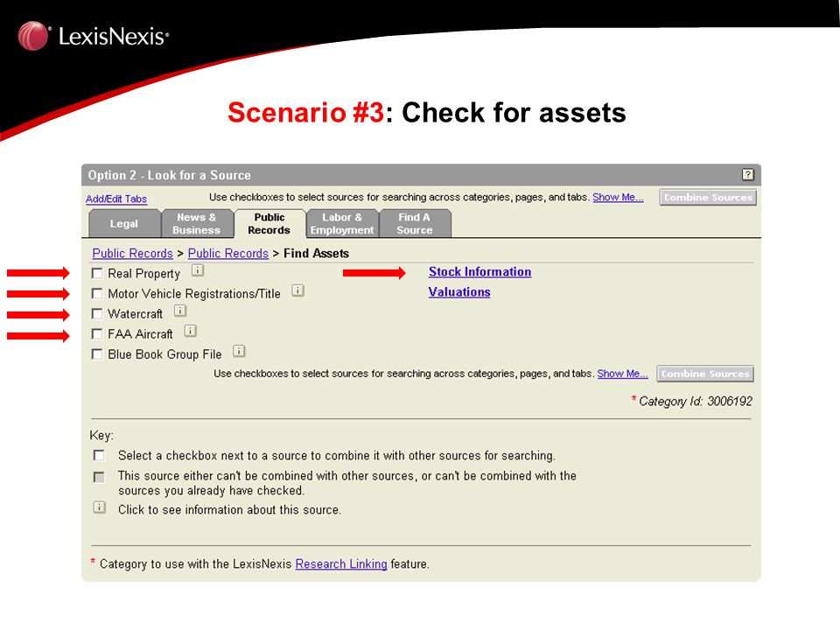840x630 pixels.
Task: Click the Add/Edit Tabs link
Action: (116, 199)
